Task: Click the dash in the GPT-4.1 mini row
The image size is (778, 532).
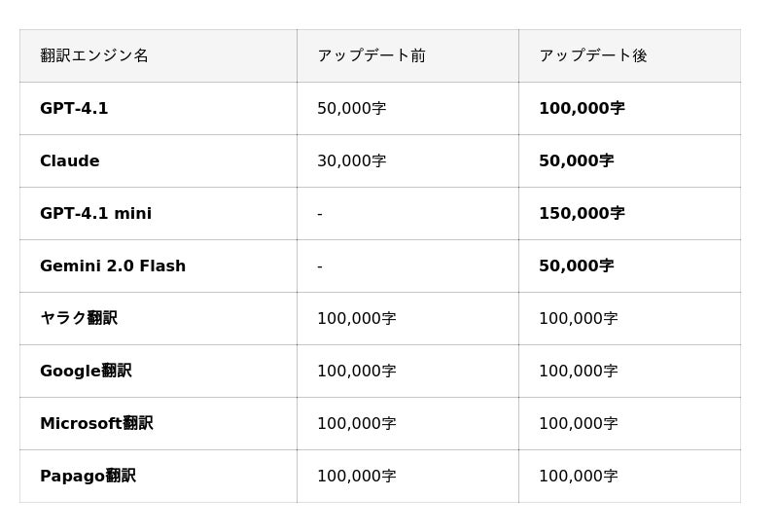Action: [319, 214]
